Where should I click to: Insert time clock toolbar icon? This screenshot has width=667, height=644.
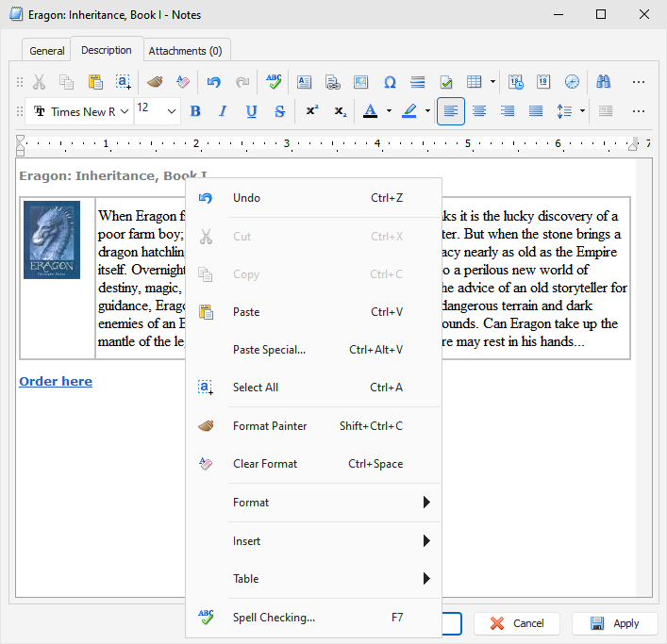(572, 82)
